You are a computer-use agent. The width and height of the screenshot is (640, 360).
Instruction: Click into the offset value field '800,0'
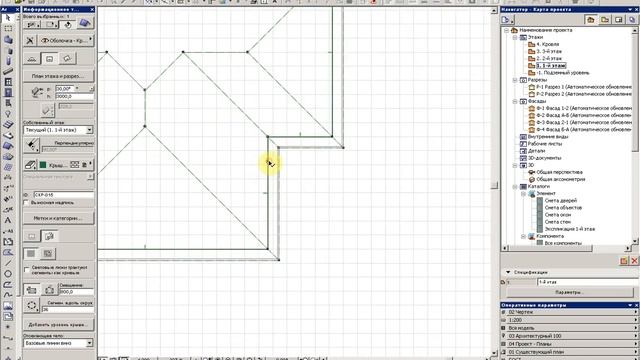[x=76, y=292]
